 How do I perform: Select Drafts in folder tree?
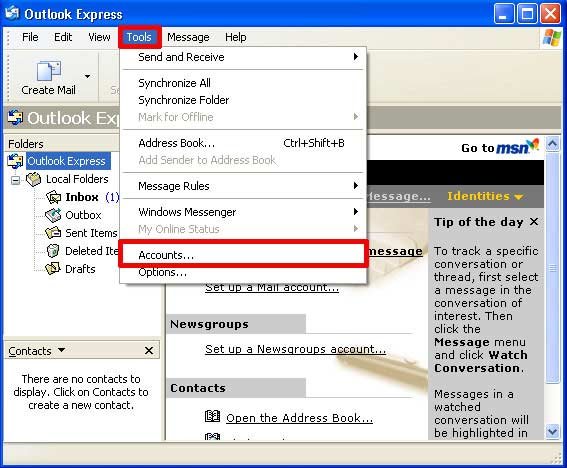(x=80, y=269)
